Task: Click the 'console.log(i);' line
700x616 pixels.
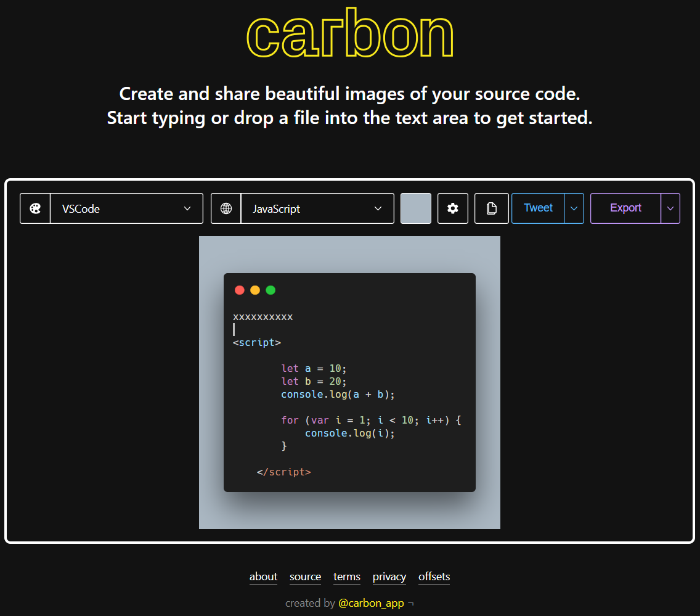Action: coord(350,433)
